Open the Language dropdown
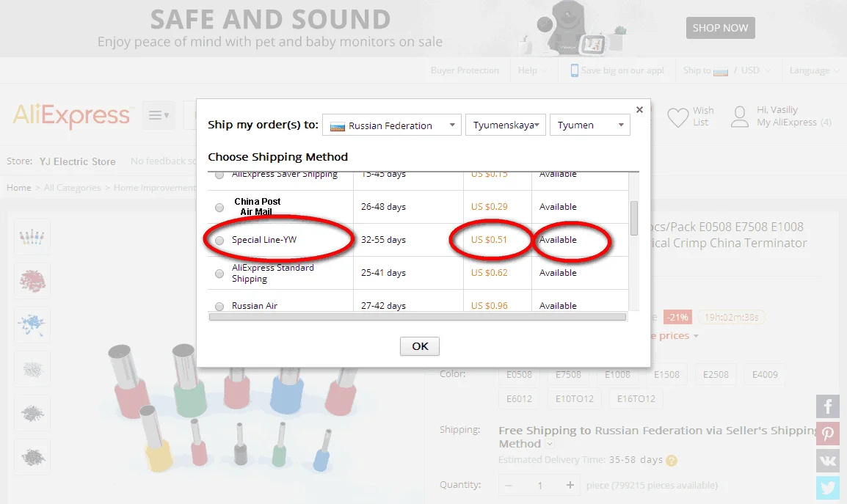 814,70
